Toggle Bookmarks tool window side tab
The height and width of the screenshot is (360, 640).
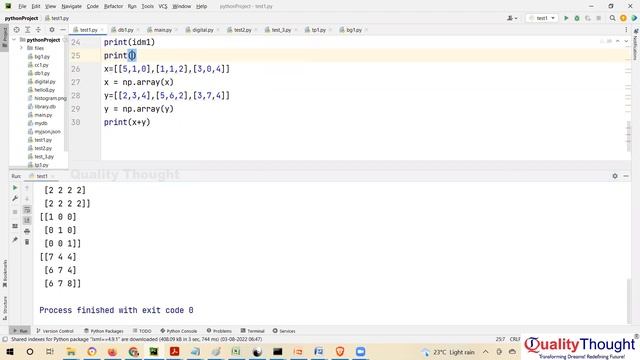pos(5,273)
